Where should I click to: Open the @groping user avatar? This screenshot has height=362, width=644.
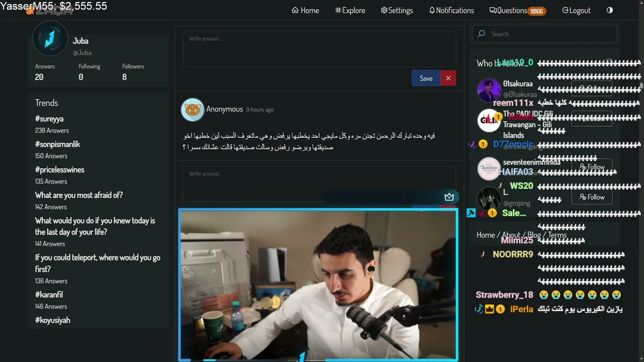489,199
